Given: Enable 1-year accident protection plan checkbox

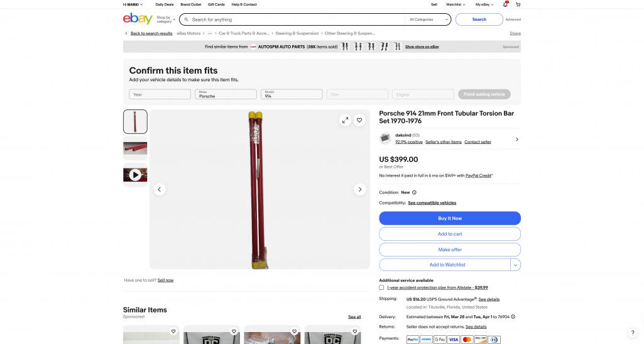Looking at the screenshot, I should click(381, 287).
